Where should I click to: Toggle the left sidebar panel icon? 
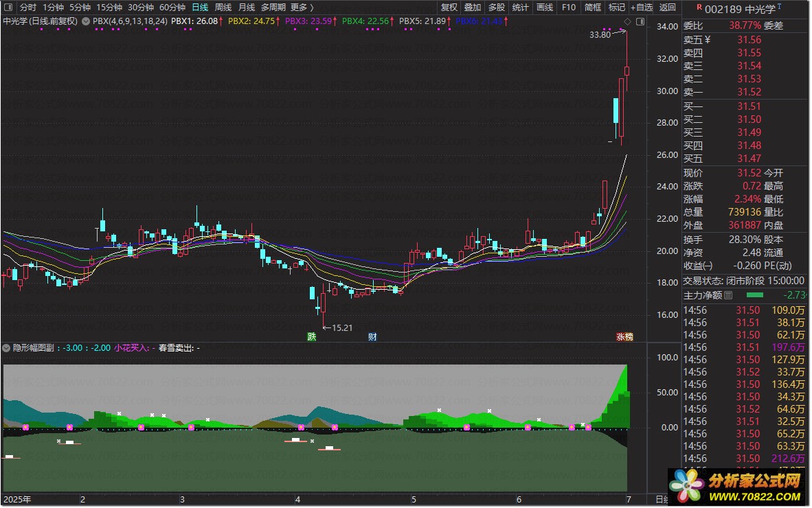[x=8, y=8]
